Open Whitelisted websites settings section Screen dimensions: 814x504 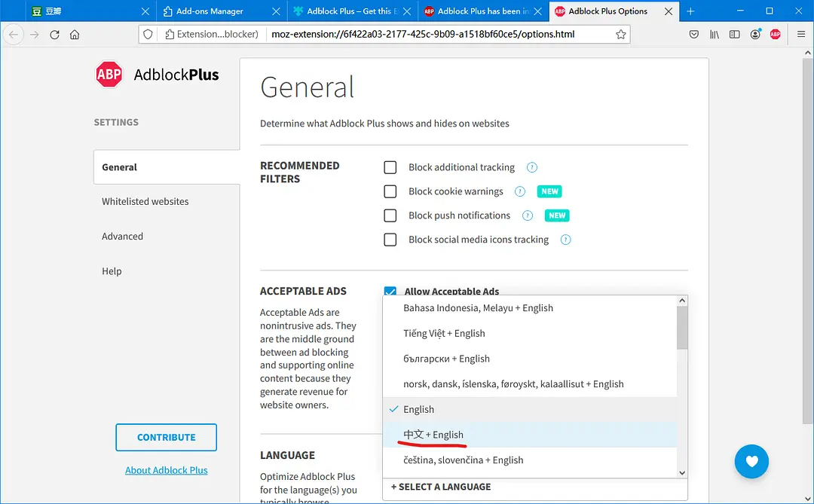(145, 201)
